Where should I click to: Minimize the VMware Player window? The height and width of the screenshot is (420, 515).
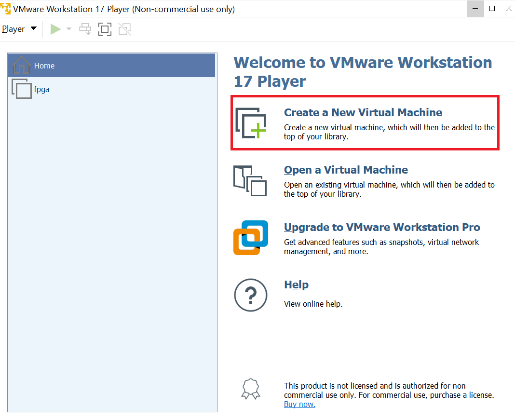tap(475, 9)
